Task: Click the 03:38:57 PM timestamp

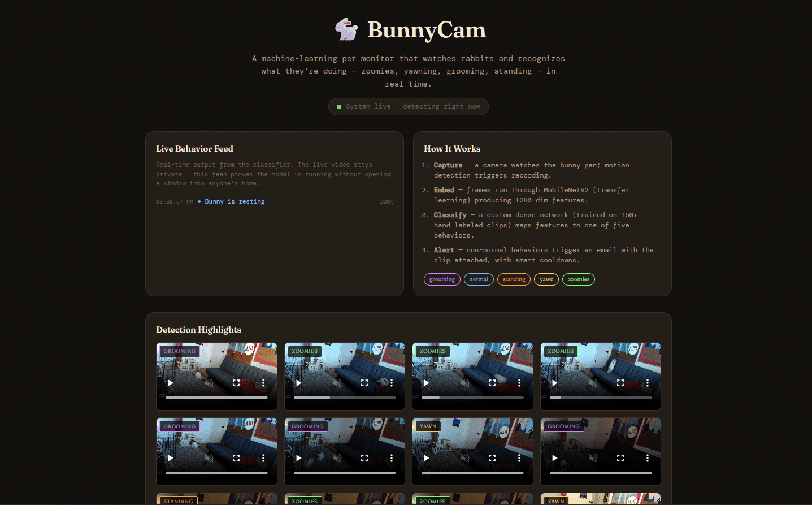Action: 175,202
